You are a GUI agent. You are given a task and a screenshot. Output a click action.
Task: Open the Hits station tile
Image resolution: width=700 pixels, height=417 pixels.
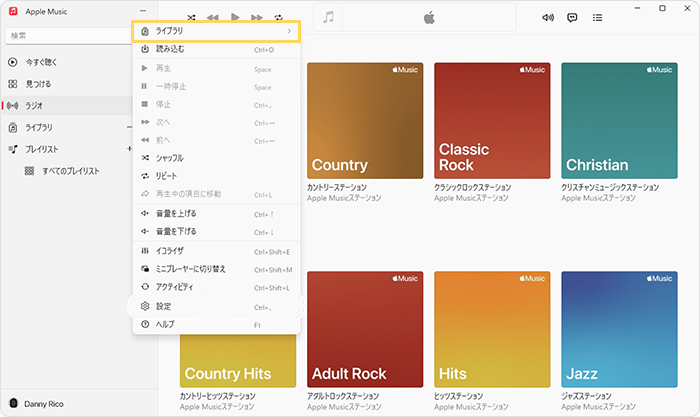[x=492, y=329]
